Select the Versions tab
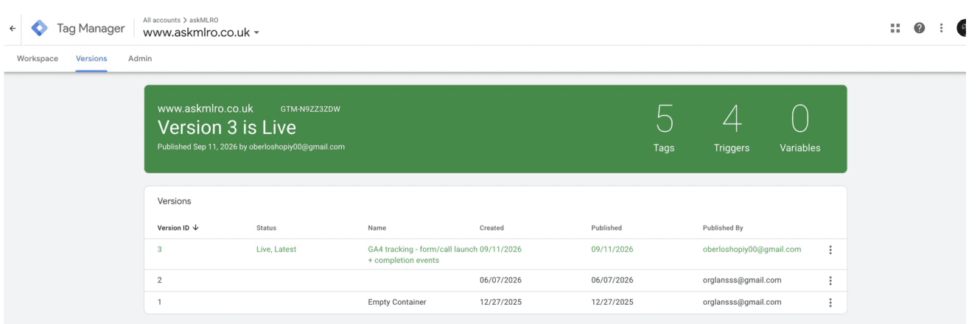The width and height of the screenshot is (980, 324). click(x=92, y=59)
